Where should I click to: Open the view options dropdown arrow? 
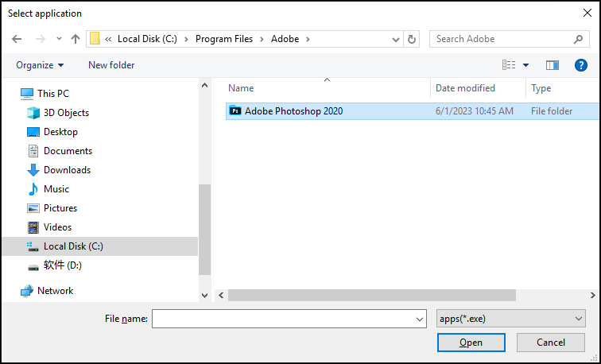click(525, 65)
